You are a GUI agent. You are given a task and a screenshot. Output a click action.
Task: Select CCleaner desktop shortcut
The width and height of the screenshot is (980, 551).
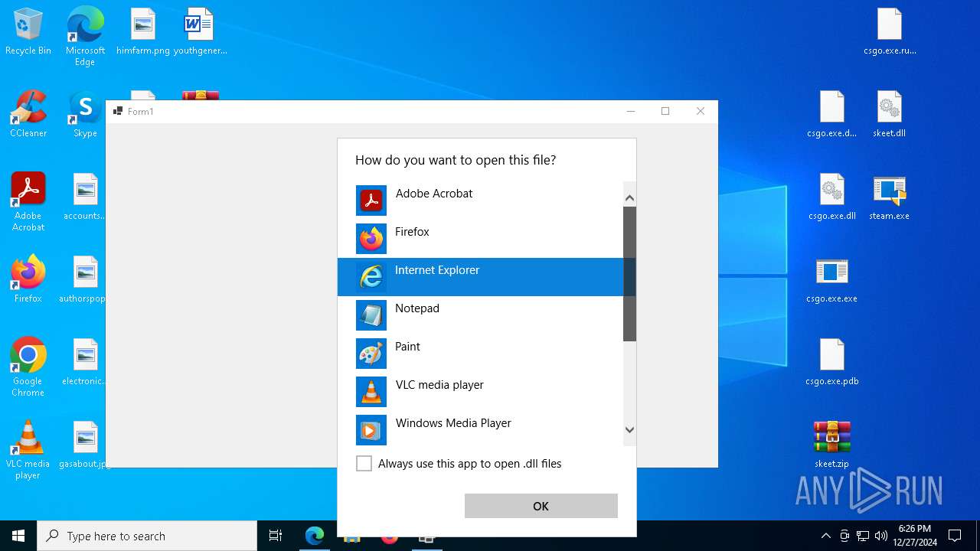click(x=28, y=114)
